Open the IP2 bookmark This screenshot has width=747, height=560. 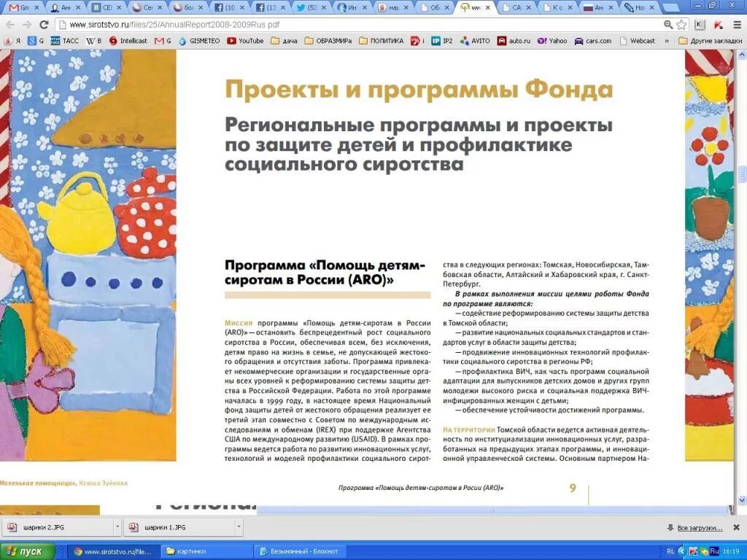click(441, 41)
